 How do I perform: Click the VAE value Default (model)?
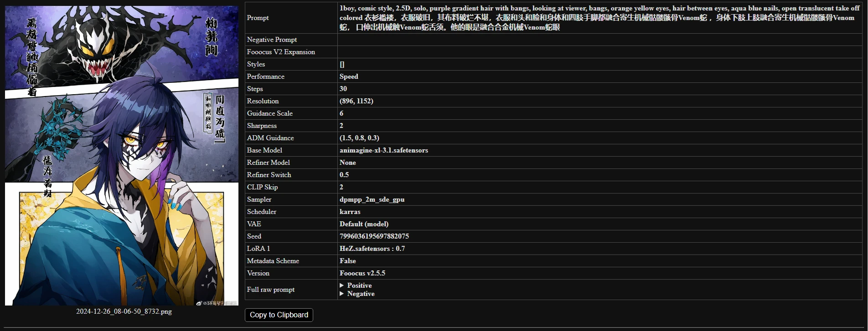click(x=364, y=224)
